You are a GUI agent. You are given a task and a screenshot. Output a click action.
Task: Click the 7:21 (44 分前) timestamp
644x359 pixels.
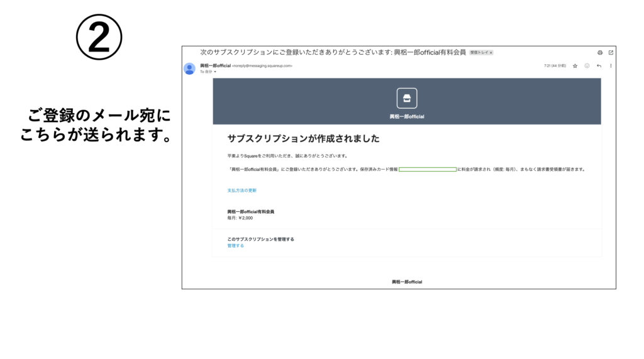pyautogui.click(x=555, y=66)
